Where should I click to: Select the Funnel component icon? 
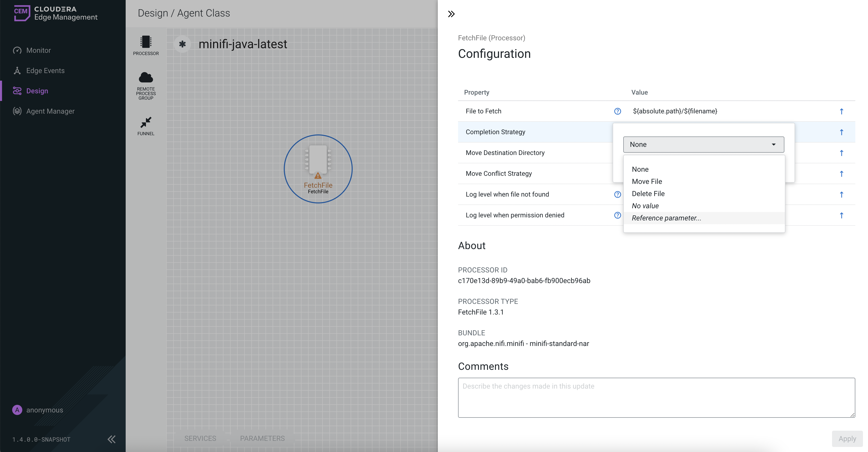[146, 122]
